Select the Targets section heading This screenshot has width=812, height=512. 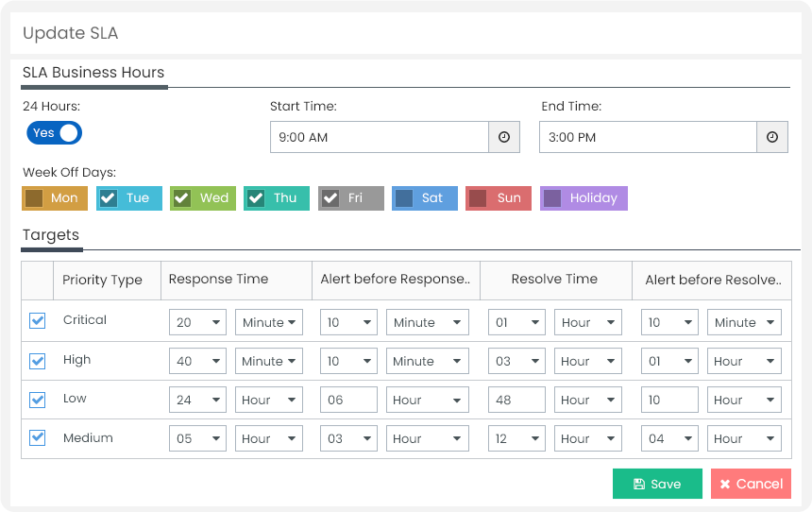click(x=51, y=235)
